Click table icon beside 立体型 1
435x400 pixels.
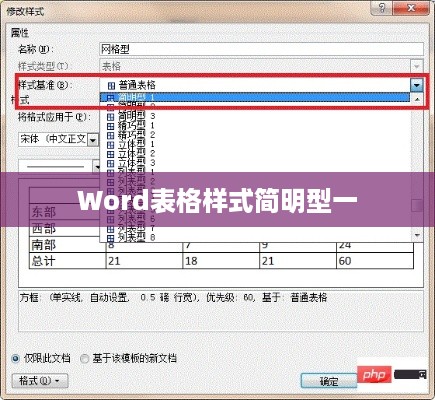[x=111, y=145]
